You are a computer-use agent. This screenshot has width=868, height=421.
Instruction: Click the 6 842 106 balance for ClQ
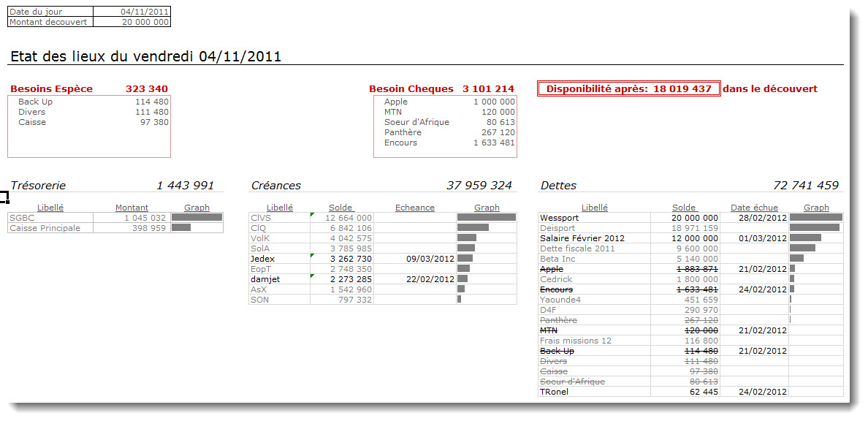(341, 228)
